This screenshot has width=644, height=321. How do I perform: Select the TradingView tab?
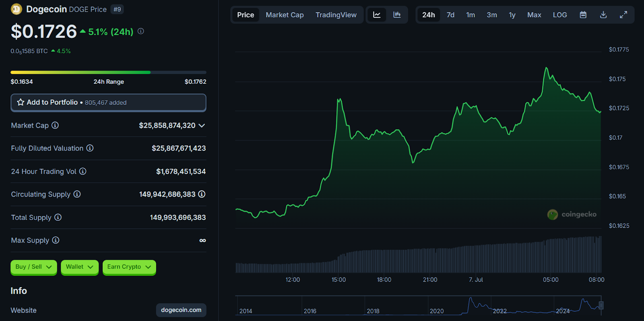(336, 15)
